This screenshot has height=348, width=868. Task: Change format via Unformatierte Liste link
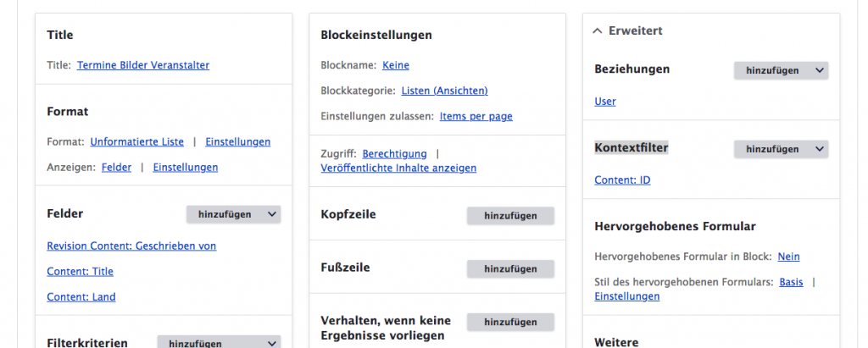[x=137, y=141]
